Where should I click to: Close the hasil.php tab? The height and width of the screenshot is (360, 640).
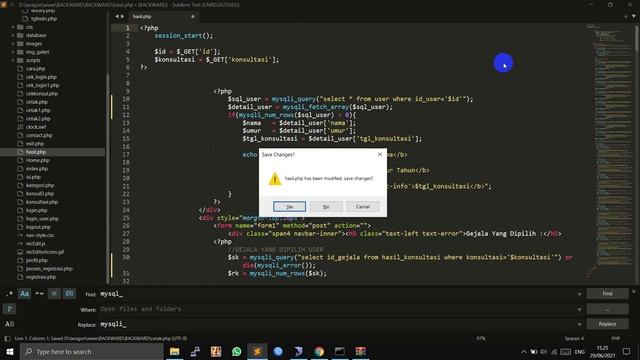(x=193, y=17)
